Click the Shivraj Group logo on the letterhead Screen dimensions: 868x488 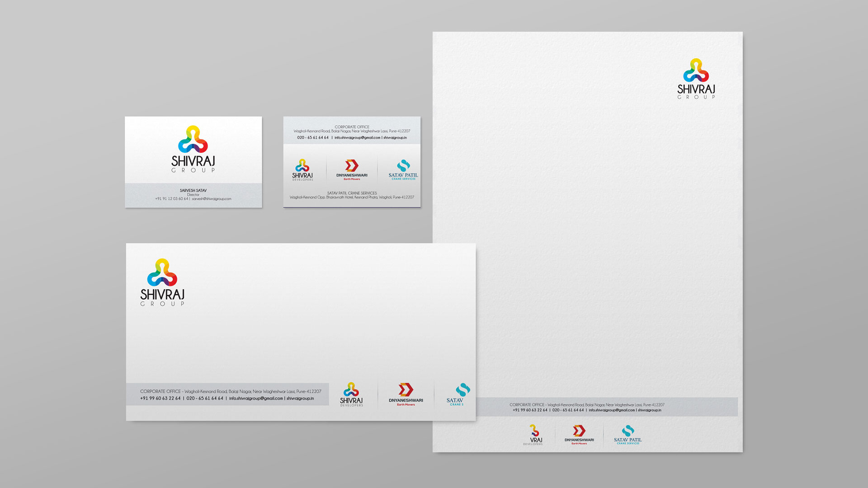696,79
